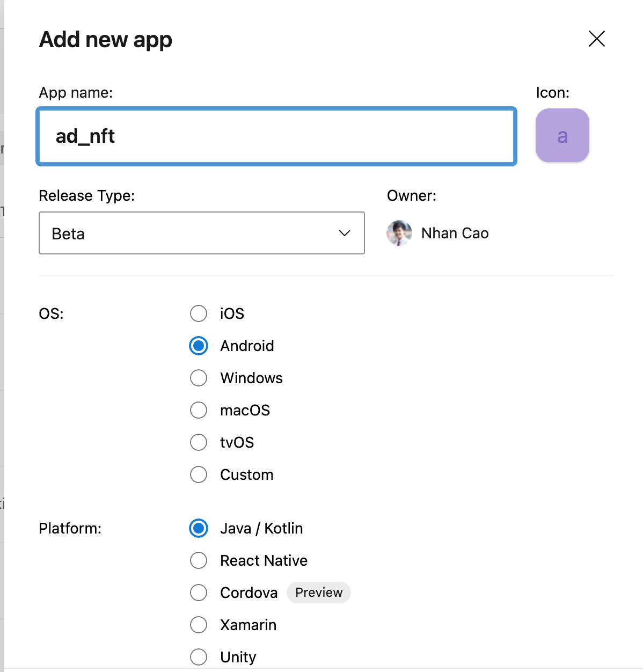Click the Beta release type text

point(68,234)
